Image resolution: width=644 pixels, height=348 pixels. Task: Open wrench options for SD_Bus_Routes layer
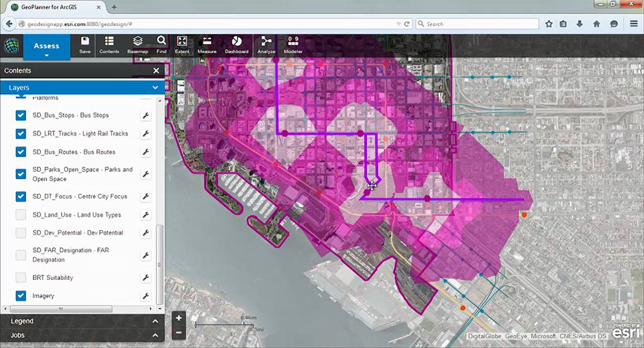pyautogui.click(x=145, y=152)
